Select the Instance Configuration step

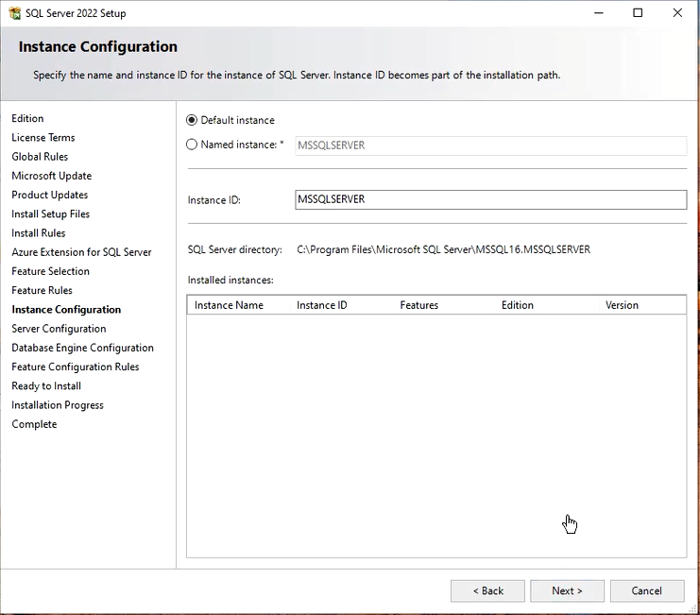66,310
